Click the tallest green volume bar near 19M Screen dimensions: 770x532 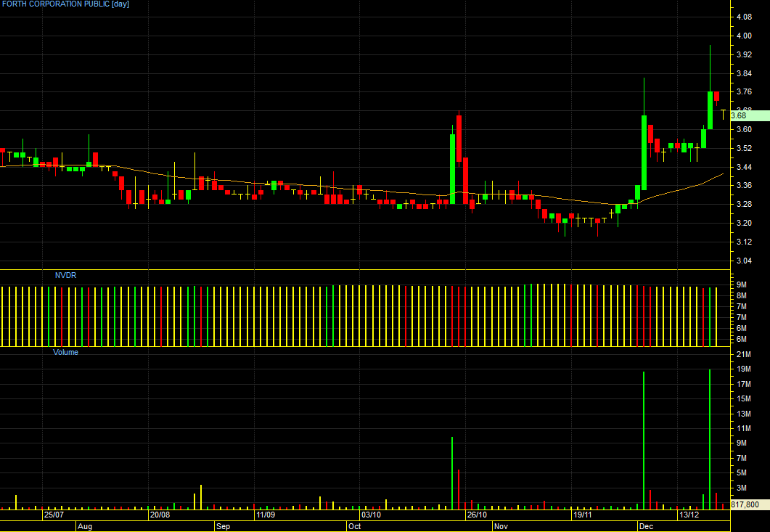710,438
